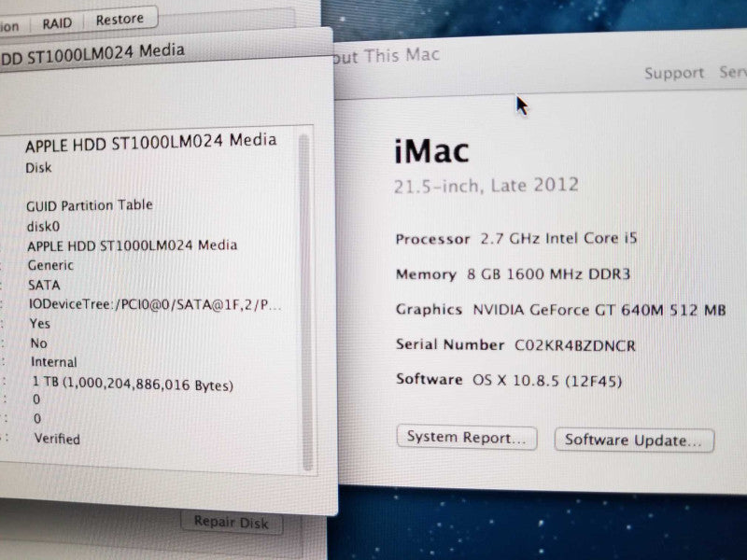
Task: Select Memory '8 GB 1600 MHz DDR3' line
Action: [513, 274]
